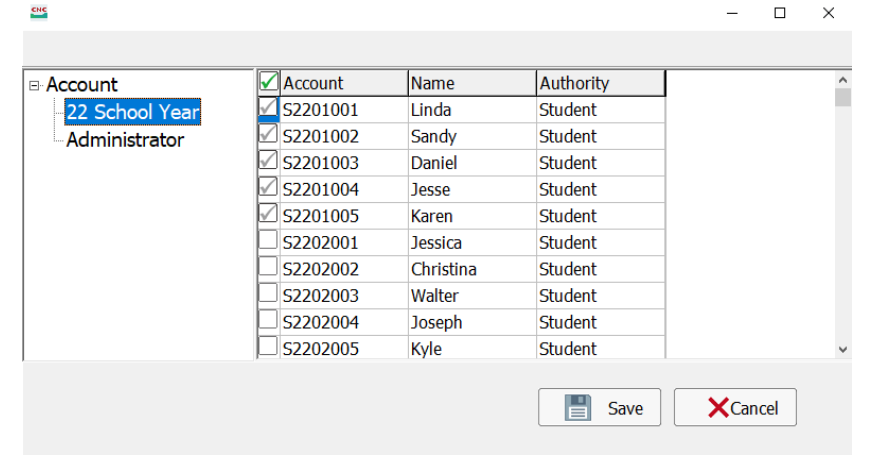Viewport: 879px width, 465px height.
Task: Maximize the window
Action: click(780, 13)
